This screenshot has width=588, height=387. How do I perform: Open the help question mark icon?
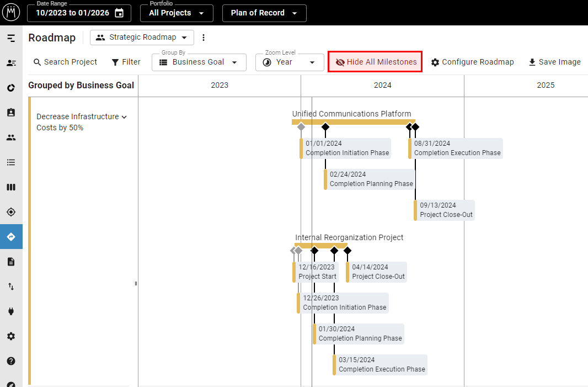(x=11, y=361)
